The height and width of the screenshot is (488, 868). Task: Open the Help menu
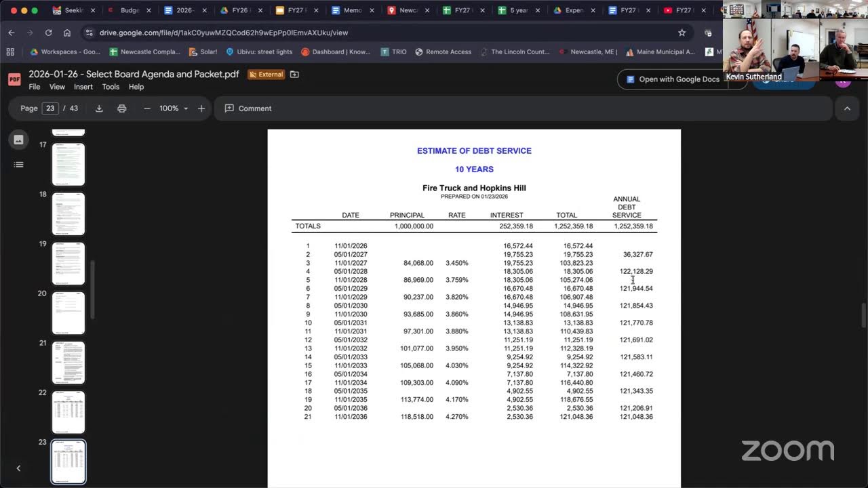click(x=136, y=87)
